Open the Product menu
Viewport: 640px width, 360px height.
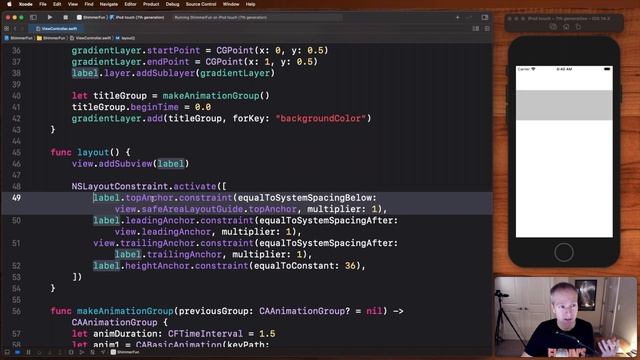click(x=151, y=4)
